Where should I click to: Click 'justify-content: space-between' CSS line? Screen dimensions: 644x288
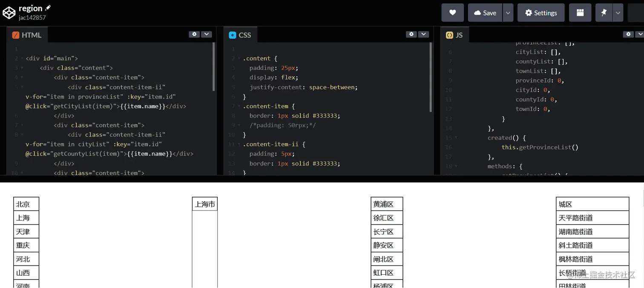coord(304,87)
